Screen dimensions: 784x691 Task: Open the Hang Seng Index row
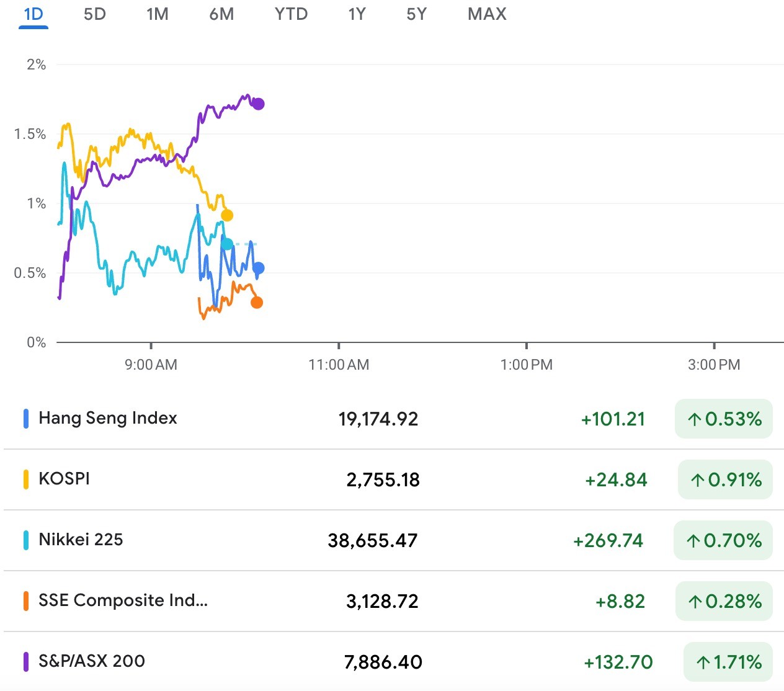tap(394, 419)
